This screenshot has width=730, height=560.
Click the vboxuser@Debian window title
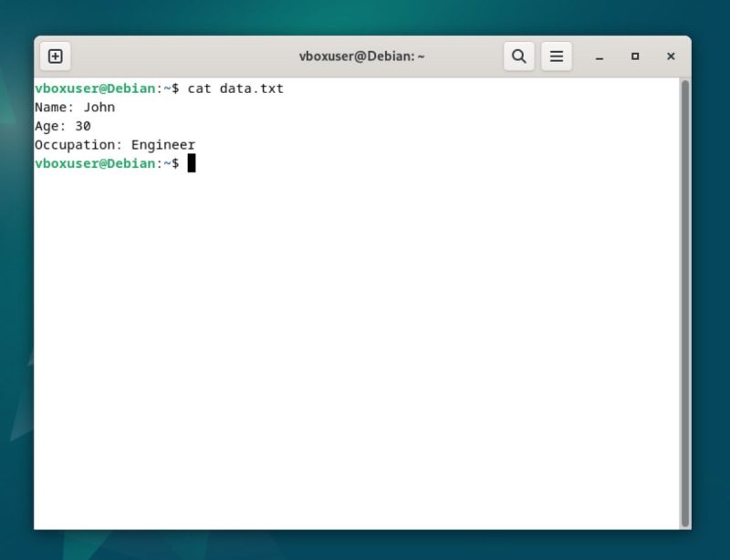click(362, 57)
